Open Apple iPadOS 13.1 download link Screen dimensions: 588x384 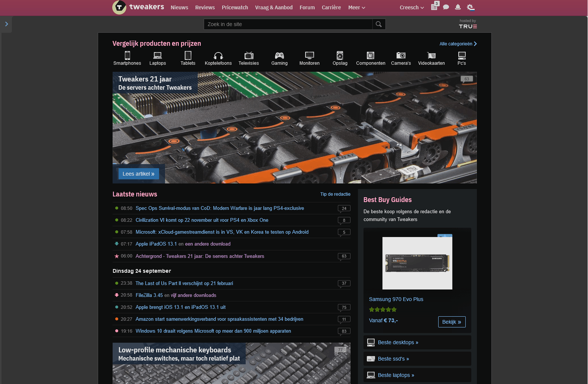pyautogui.click(x=156, y=244)
